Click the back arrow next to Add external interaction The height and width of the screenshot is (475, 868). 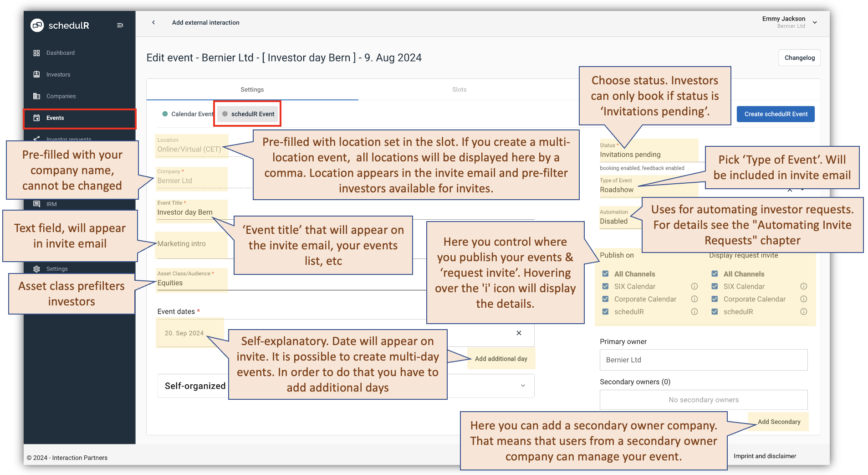point(153,22)
